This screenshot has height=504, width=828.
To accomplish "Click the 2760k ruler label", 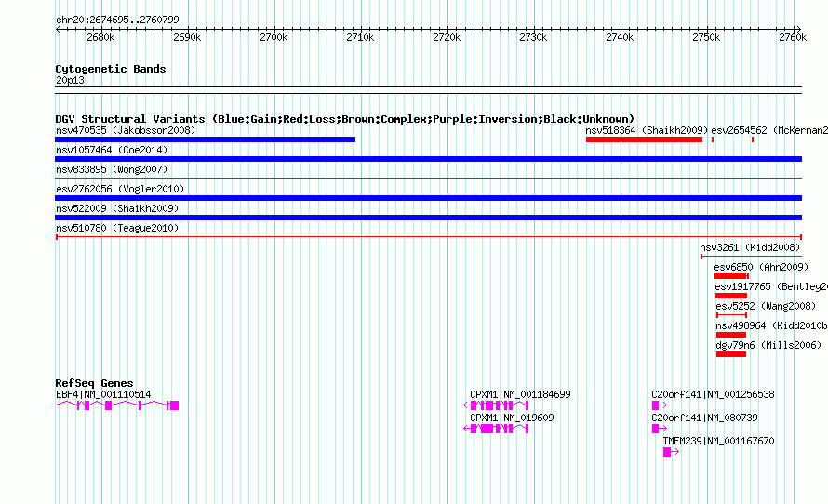I will 794,37.
